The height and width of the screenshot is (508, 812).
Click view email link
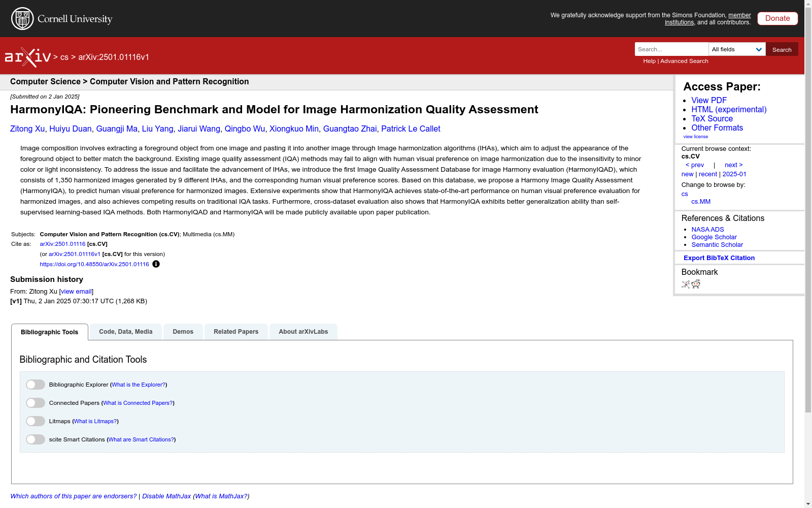[x=76, y=292]
